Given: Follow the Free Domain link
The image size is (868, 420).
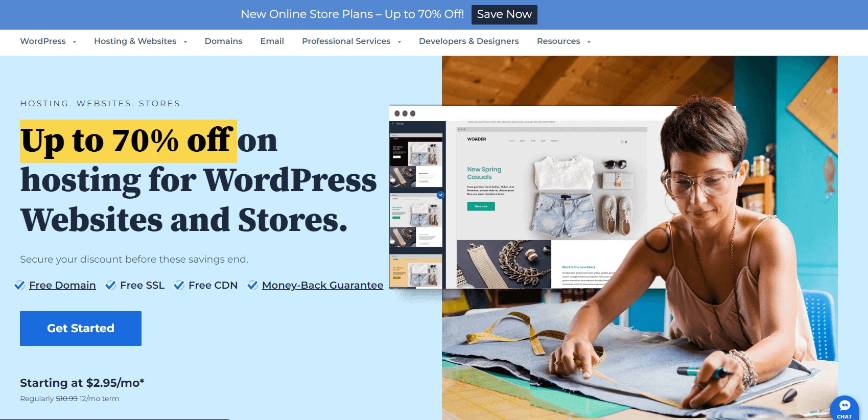Looking at the screenshot, I should [x=62, y=285].
